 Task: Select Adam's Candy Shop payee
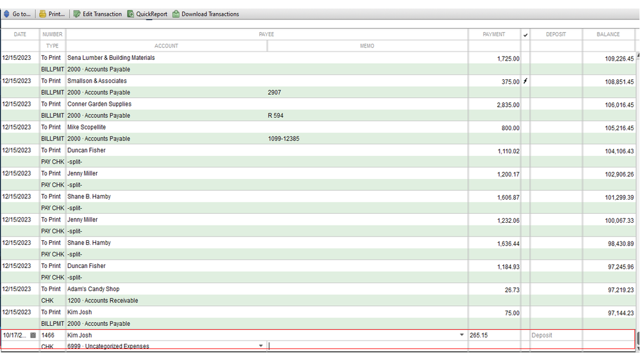[93, 289]
